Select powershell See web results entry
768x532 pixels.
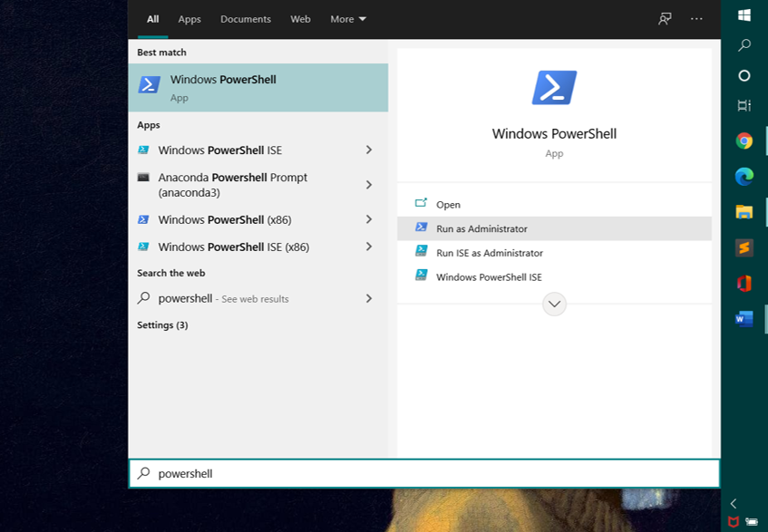tap(258, 298)
